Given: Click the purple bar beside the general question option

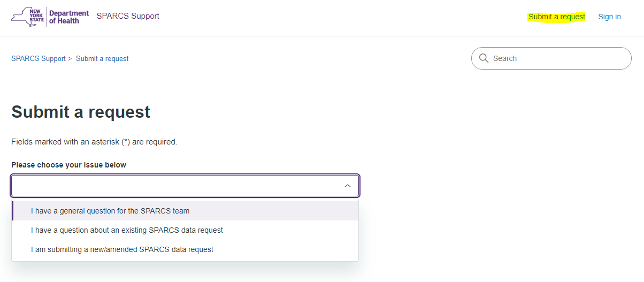Looking at the screenshot, I should click(x=13, y=211).
